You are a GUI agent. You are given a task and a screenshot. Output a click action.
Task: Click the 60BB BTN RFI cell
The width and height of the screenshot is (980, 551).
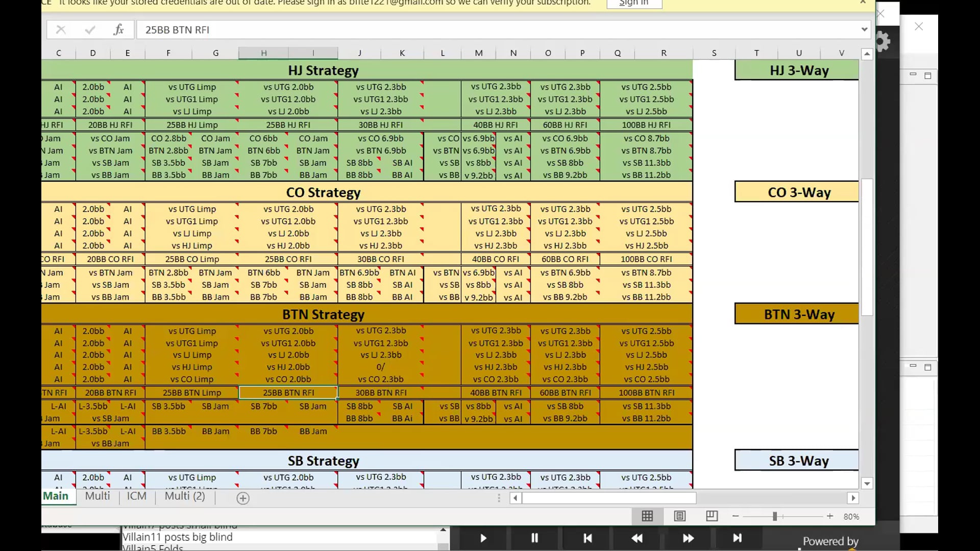565,393
